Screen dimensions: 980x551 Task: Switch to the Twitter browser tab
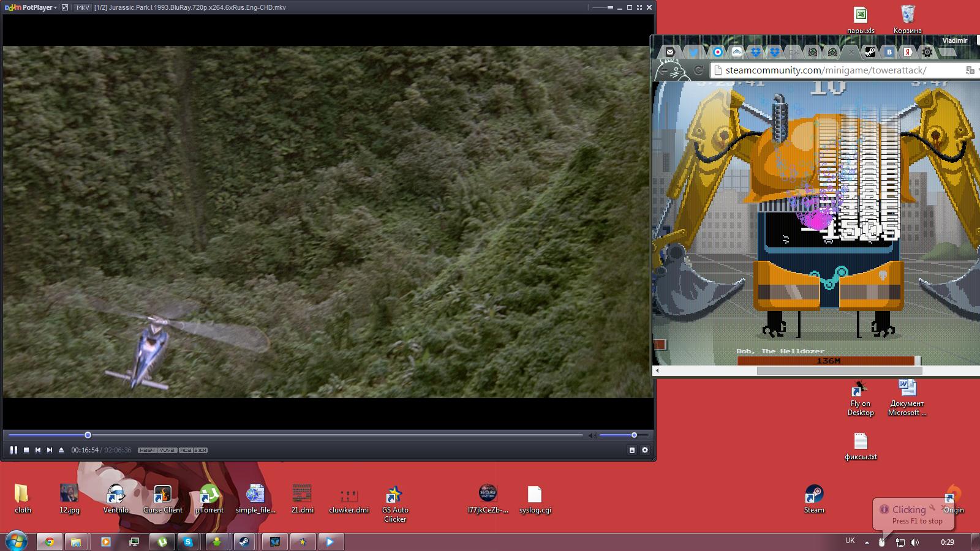coord(693,52)
